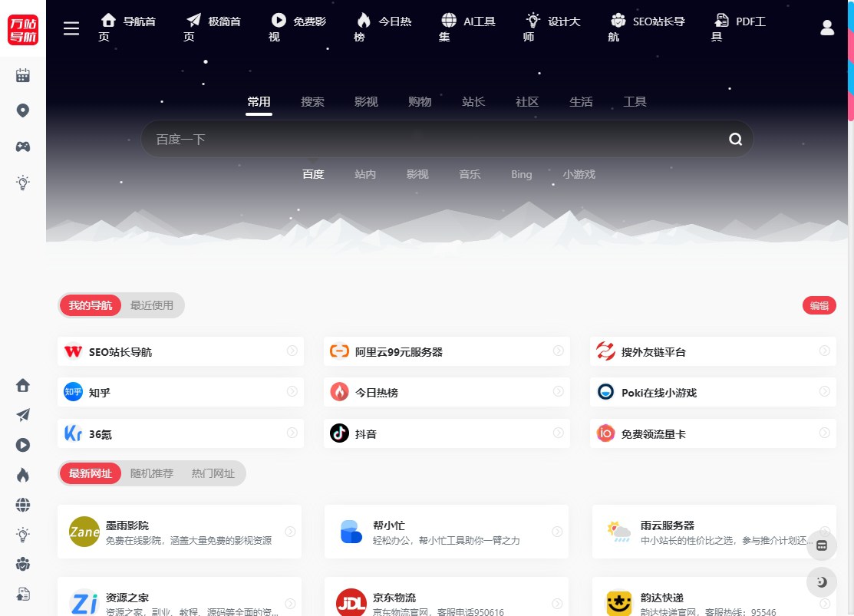This screenshot has height=616, width=854.
Task: Click the location pin sidebar icon
Action: click(23, 110)
